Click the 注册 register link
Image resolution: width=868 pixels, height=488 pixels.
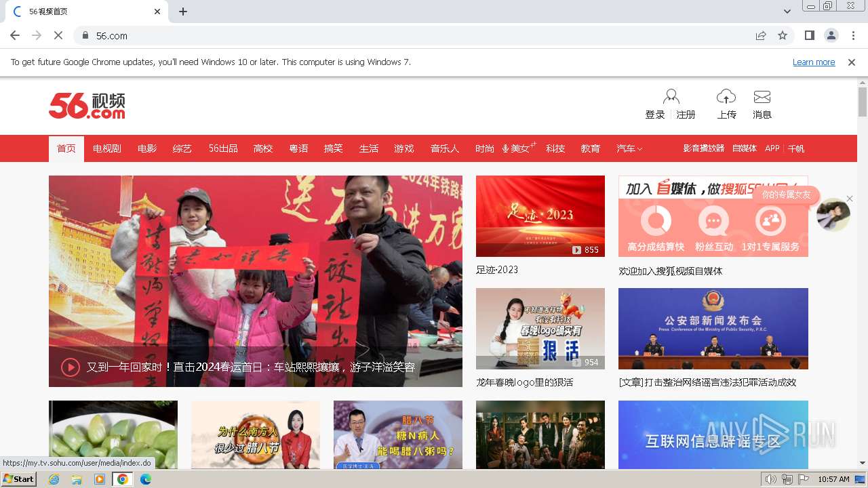coord(686,115)
